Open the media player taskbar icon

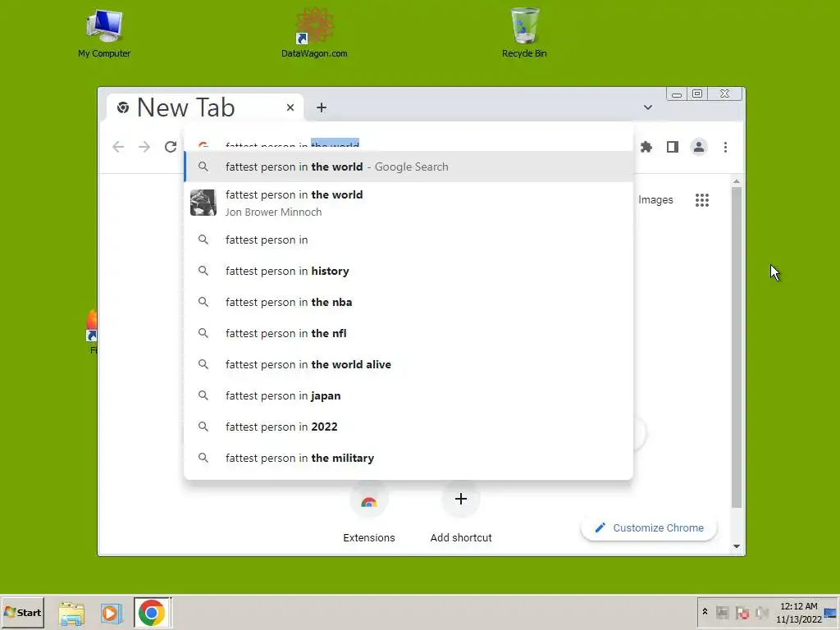[112, 613]
